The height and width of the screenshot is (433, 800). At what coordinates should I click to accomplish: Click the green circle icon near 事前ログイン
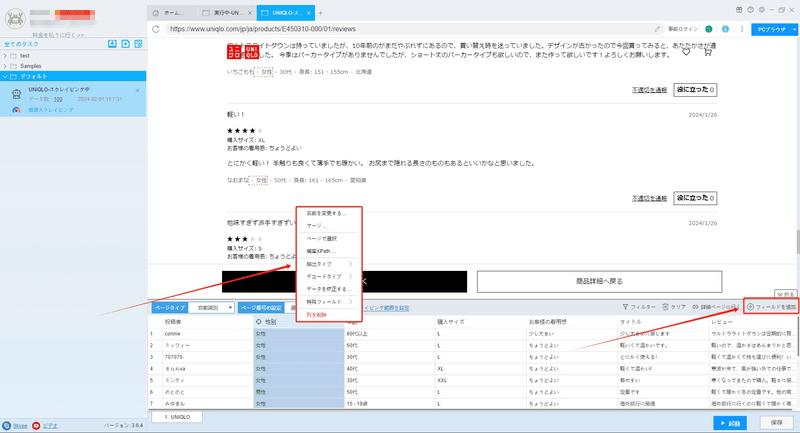tap(709, 29)
